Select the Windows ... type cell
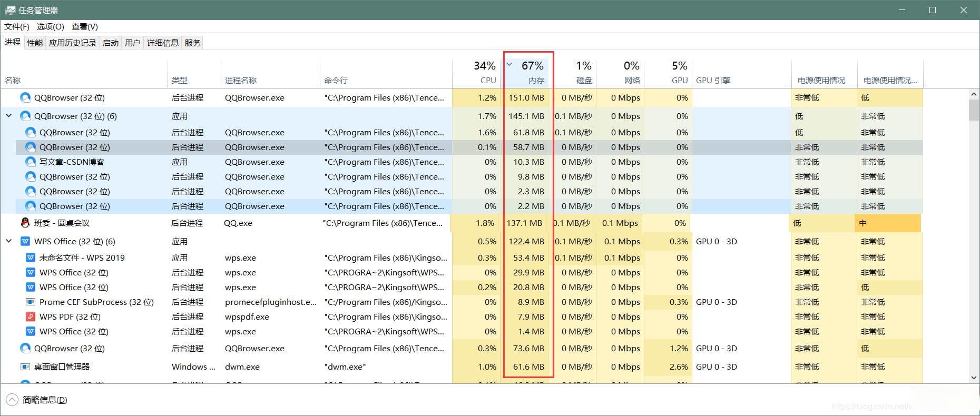Screen dimensions: 980x416 (x=194, y=367)
